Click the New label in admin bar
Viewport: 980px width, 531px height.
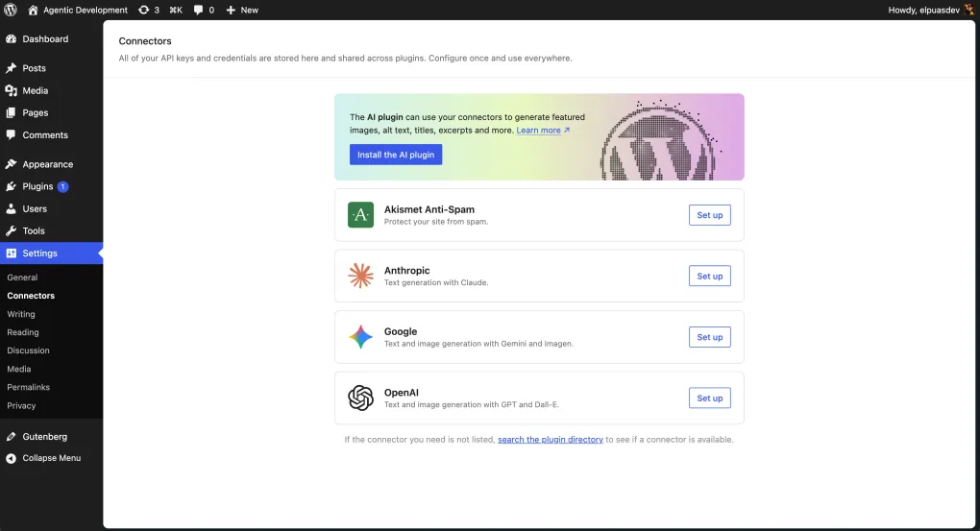250,10
